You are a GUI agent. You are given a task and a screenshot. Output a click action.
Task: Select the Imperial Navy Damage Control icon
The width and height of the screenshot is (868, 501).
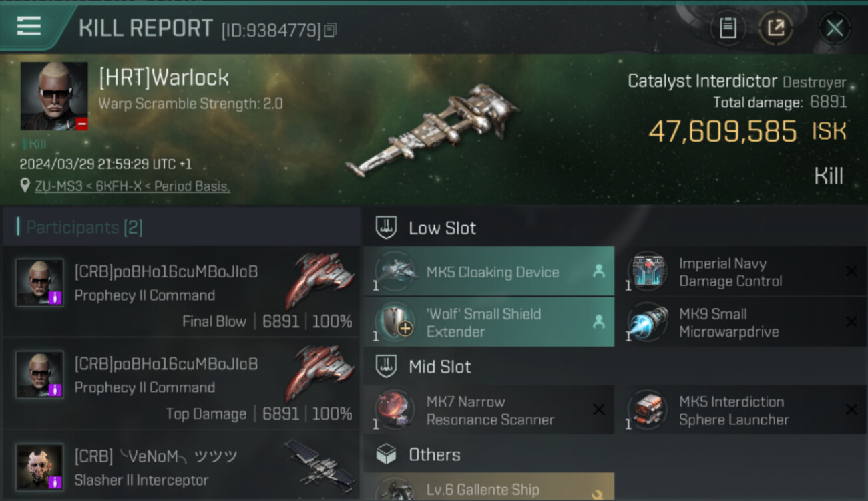648,271
